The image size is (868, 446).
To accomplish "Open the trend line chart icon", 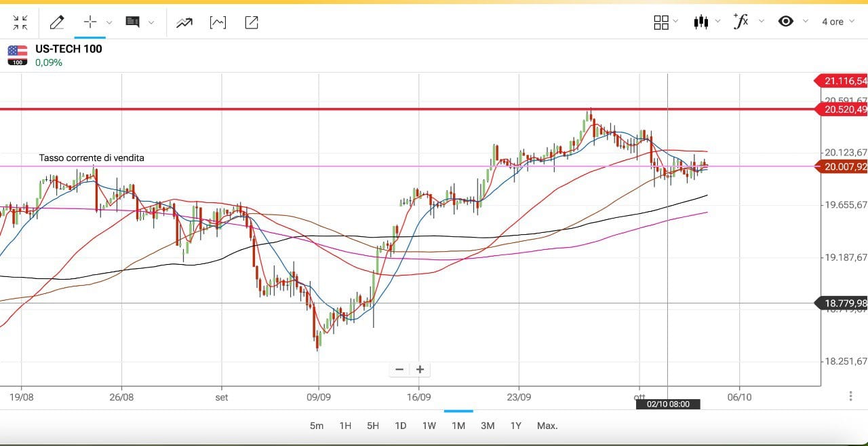I will [x=184, y=22].
